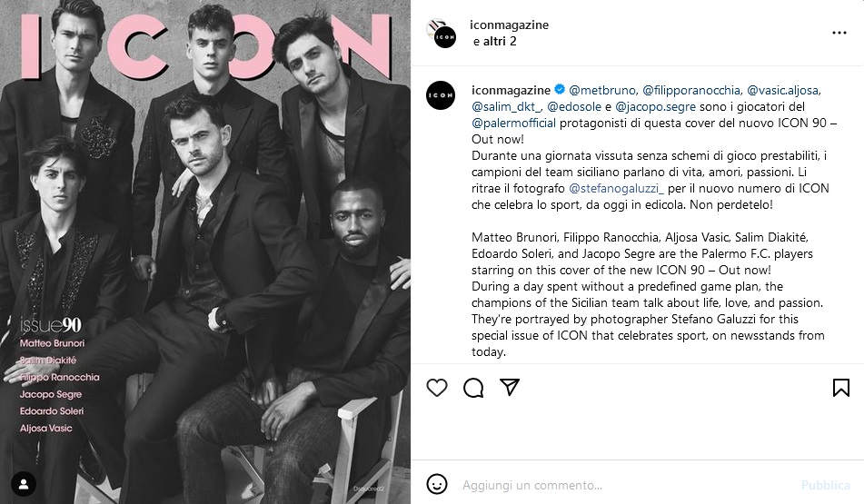Open the @vasic.aljosa profile mention
Viewport: 864px width, 504px height.
click(x=783, y=90)
